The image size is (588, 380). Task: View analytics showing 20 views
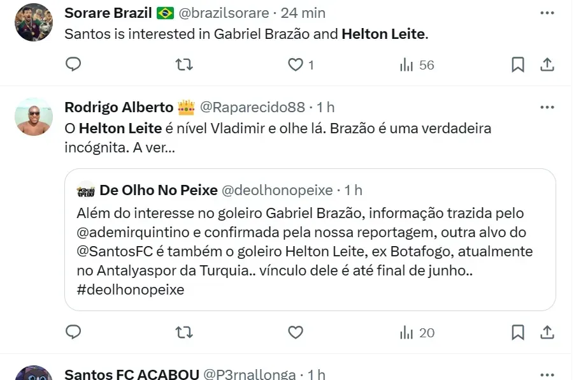(417, 332)
